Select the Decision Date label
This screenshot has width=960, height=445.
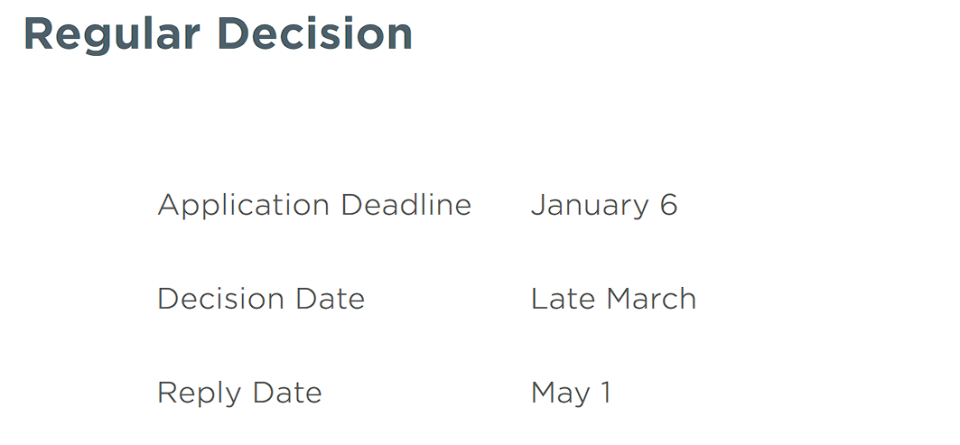tap(261, 299)
